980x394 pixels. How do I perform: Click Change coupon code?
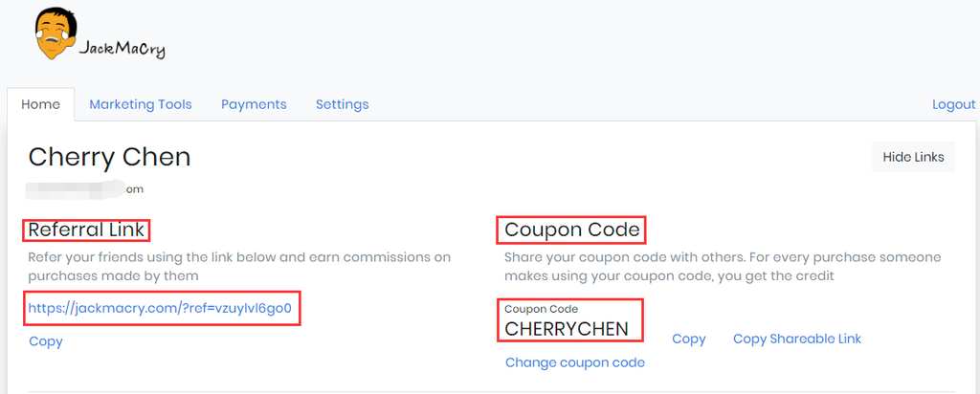tap(575, 362)
